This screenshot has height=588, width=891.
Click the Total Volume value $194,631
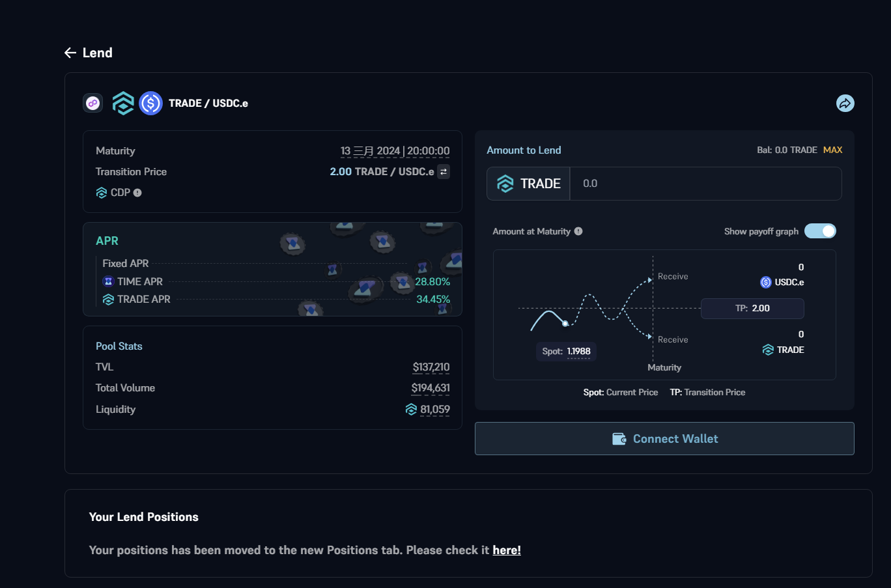(430, 388)
